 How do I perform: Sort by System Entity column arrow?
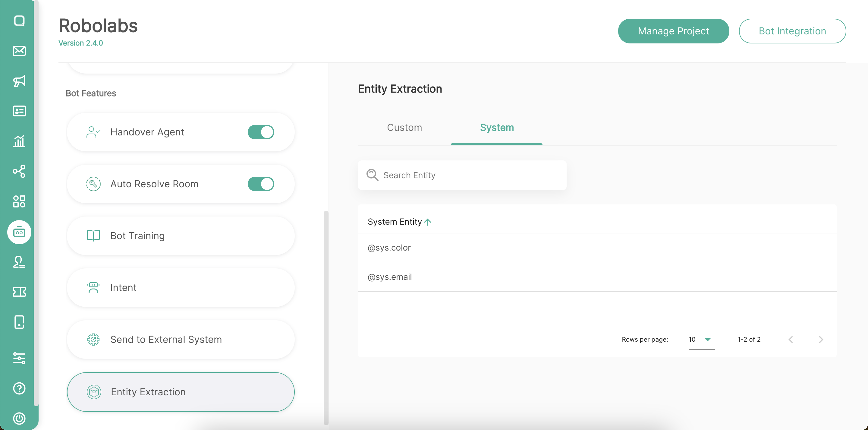click(x=428, y=222)
